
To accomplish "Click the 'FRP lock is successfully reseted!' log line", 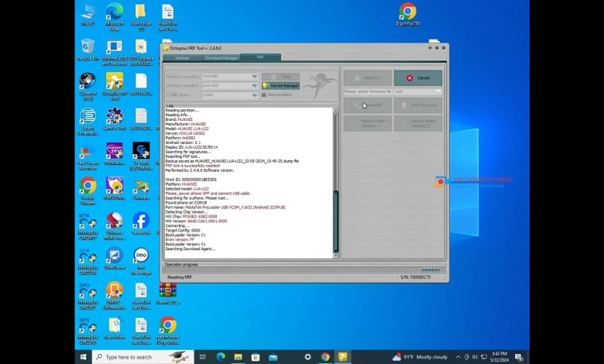I will tap(193, 166).
